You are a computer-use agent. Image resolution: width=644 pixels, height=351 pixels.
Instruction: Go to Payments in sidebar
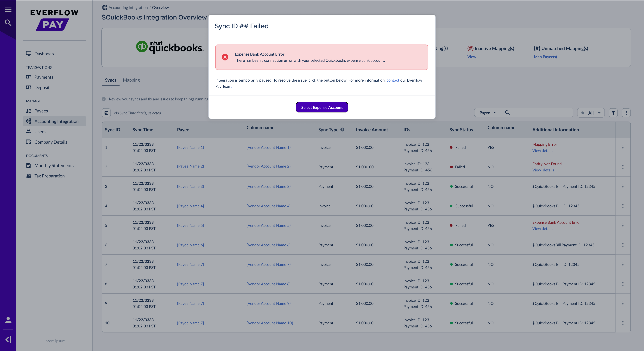pos(44,77)
